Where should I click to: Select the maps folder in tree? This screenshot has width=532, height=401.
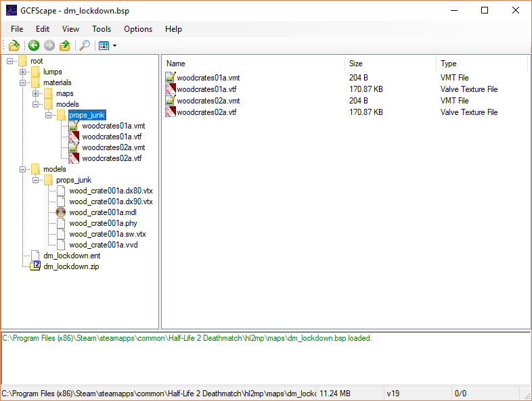click(x=65, y=93)
